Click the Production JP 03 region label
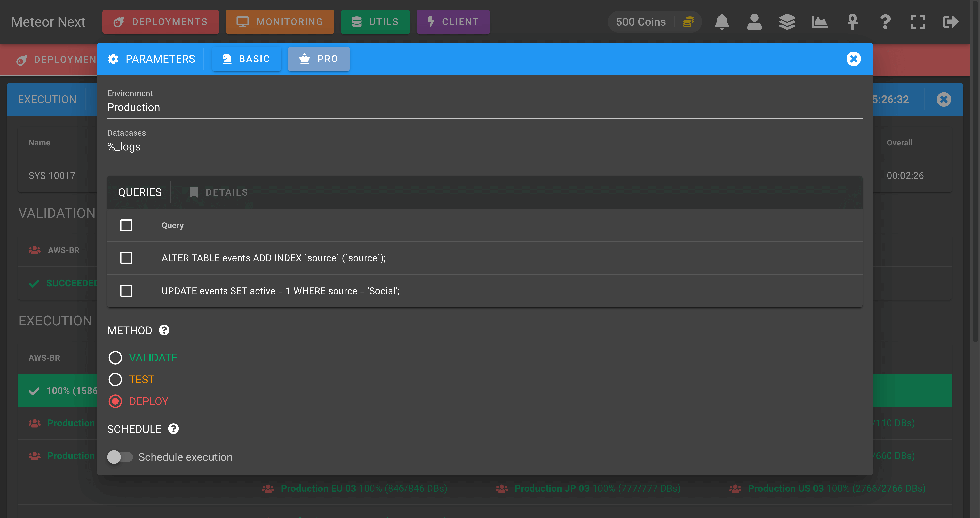 (x=552, y=488)
